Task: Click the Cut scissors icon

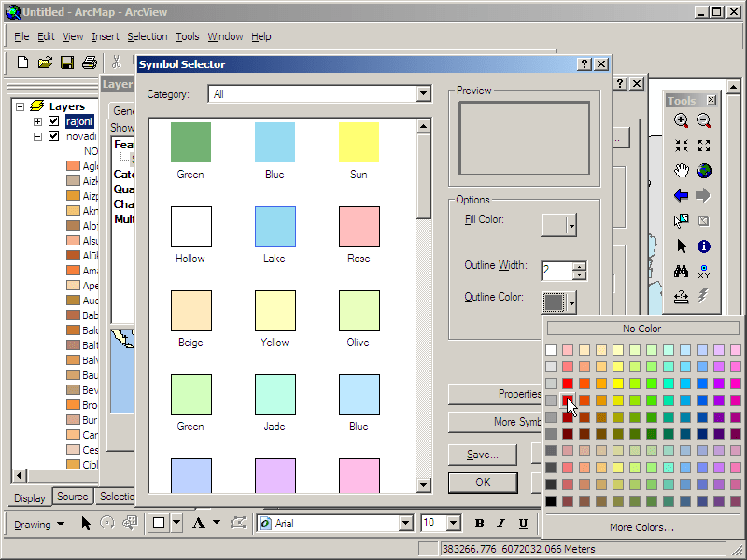Action: (x=116, y=63)
